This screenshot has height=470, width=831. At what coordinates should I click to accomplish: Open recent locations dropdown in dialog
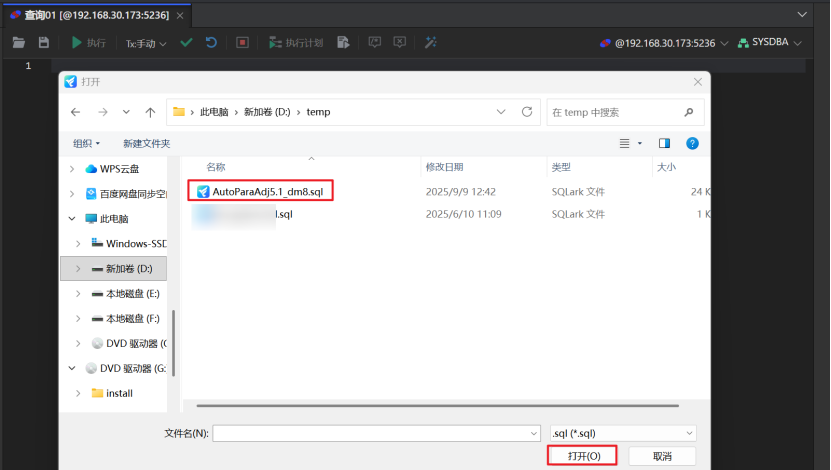point(126,112)
